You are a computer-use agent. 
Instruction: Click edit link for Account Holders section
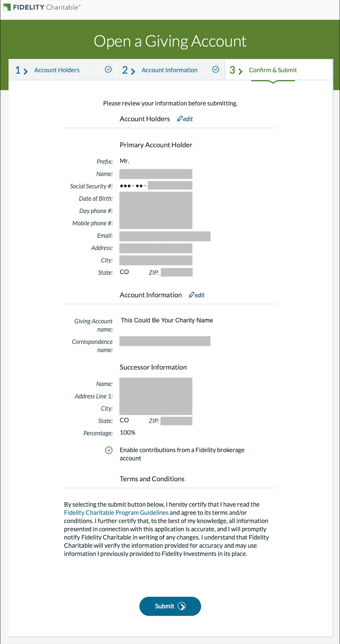(x=185, y=119)
